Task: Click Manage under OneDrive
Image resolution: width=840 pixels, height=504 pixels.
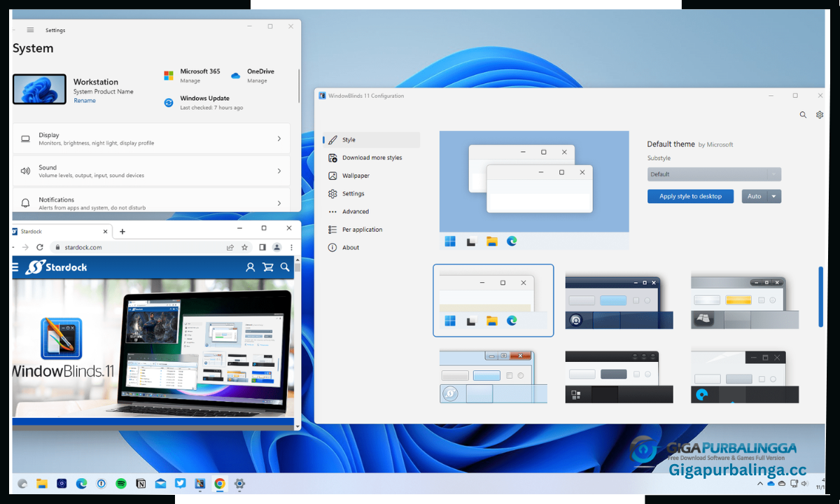Action: tap(257, 81)
